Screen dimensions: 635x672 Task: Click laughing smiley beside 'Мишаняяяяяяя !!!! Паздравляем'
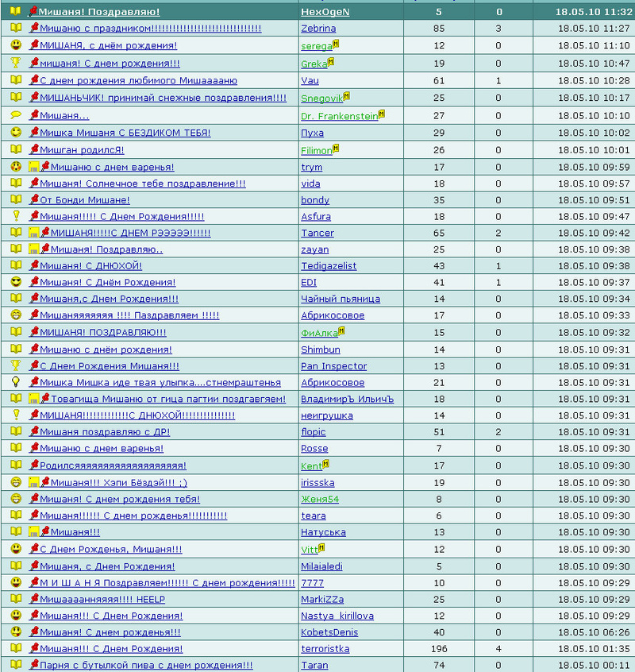[16, 315]
